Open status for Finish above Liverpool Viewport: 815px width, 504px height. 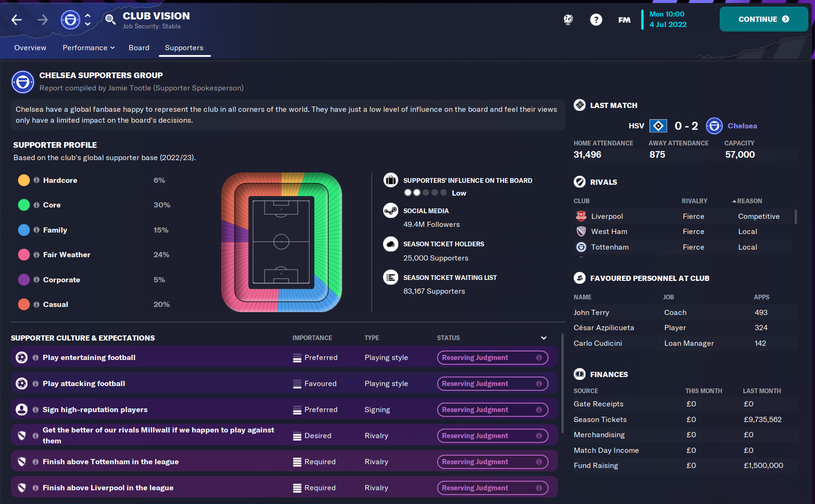(x=493, y=488)
